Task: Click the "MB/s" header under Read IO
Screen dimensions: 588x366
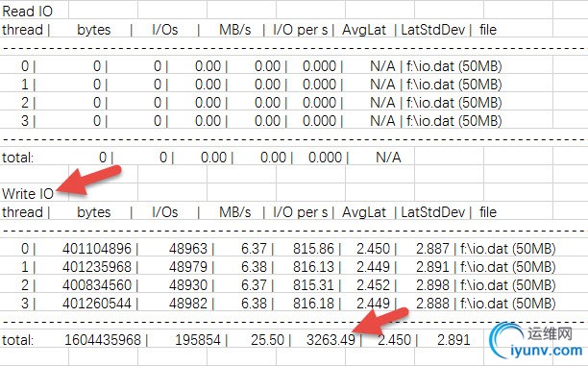Action: (x=234, y=30)
